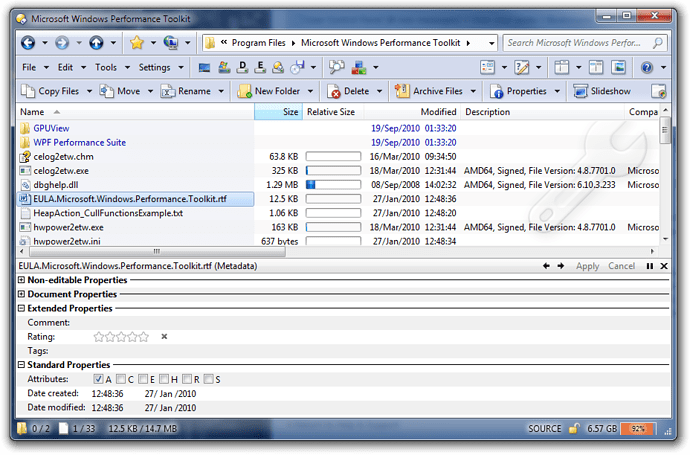Click the Rename button
The image size is (690, 455).
pyautogui.click(x=186, y=91)
